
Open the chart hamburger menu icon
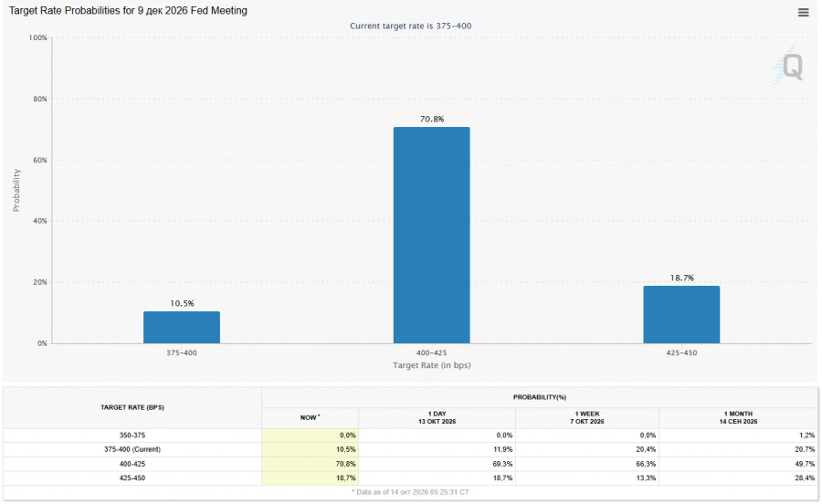click(x=803, y=12)
